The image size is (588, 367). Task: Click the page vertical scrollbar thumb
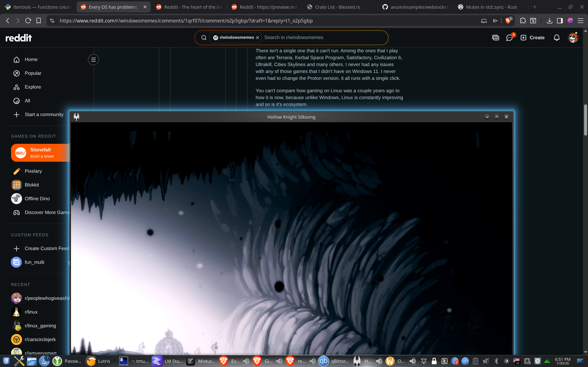(x=585, y=120)
